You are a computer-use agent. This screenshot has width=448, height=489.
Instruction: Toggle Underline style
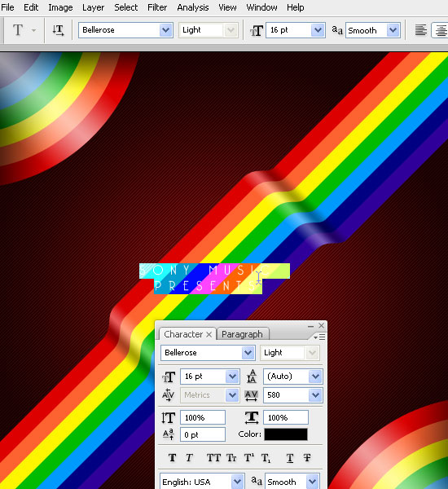[290, 458]
